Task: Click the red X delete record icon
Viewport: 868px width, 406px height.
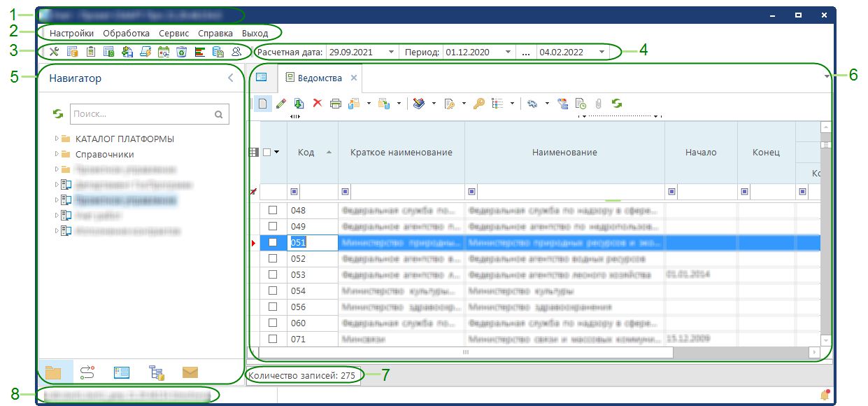Action: pyautogui.click(x=317, y=104)
